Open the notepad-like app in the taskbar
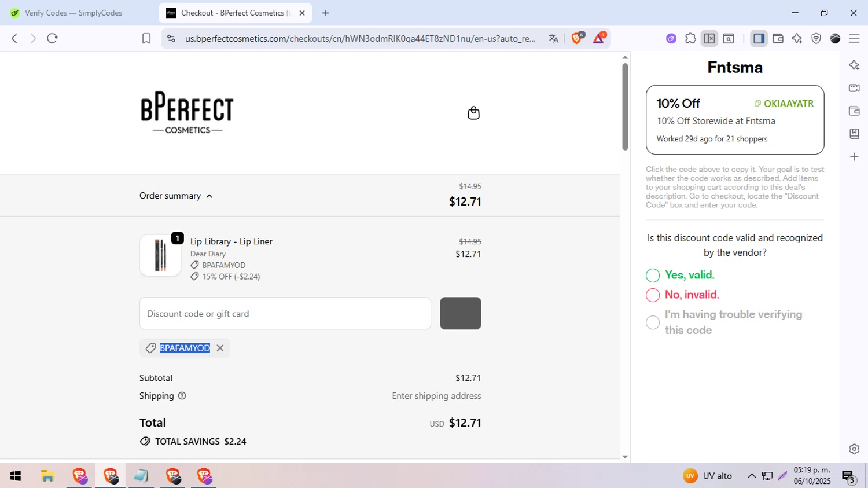Image resolution: width=868 pixels, height=488 pixels. [x=141, y=476]
